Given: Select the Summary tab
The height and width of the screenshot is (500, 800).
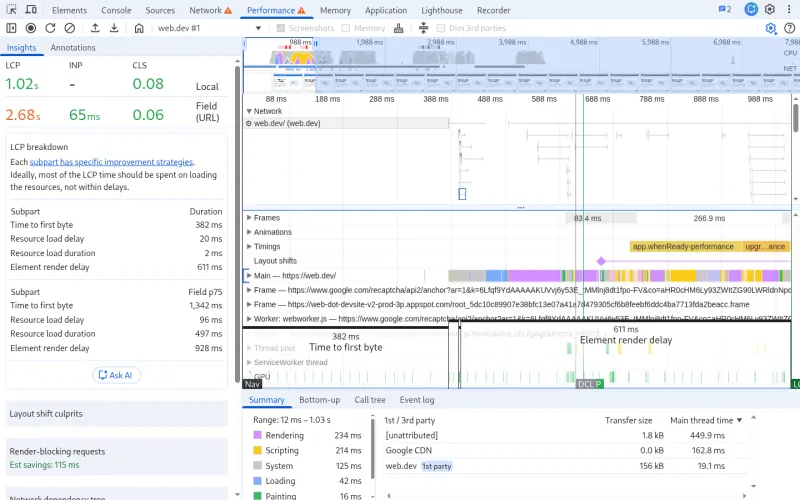Looking at the screenshot, I should 266,400.
